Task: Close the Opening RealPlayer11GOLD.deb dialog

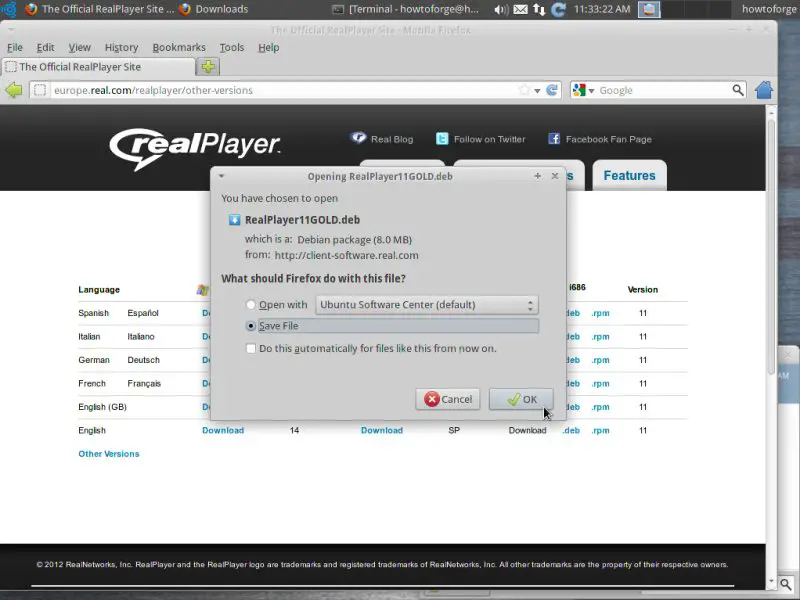Action: click(555, 176)
